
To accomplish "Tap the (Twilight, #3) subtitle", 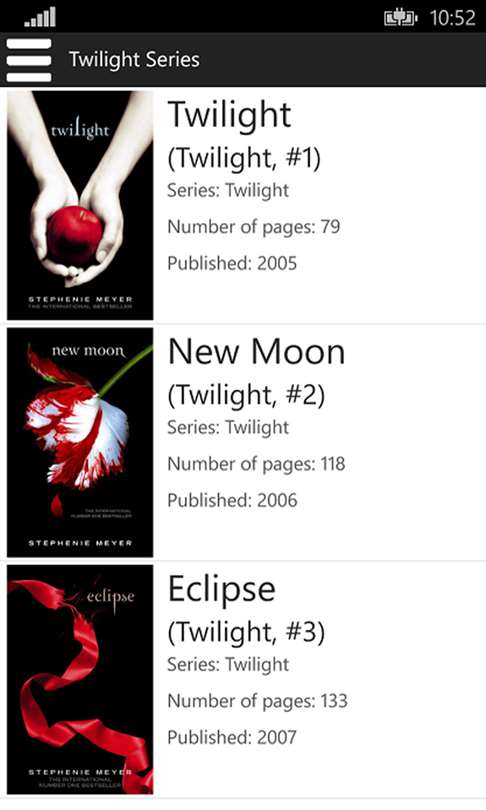I will click(246, 632).
